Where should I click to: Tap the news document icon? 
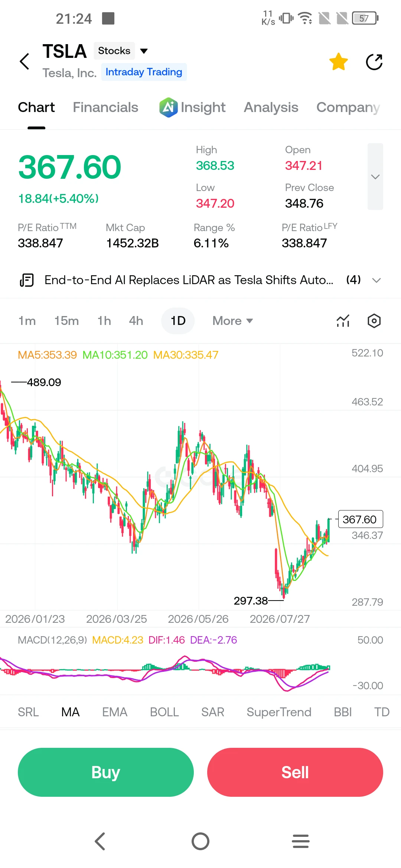tap(27, 280)
